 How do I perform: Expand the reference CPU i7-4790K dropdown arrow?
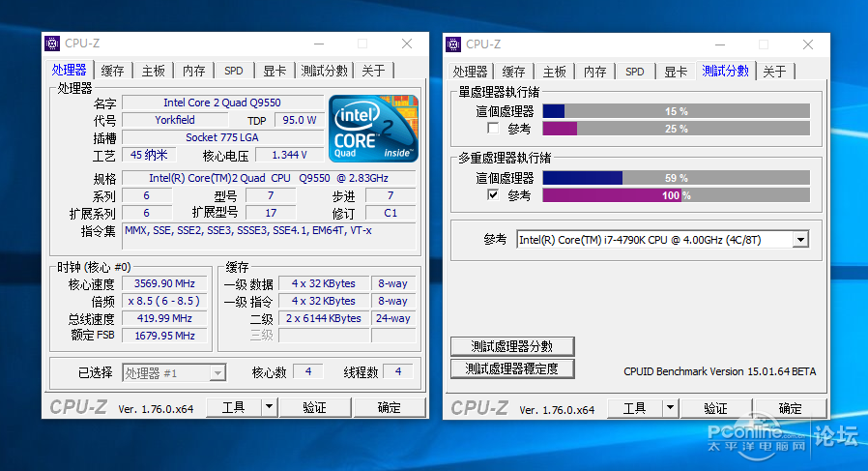coord(800,240)
